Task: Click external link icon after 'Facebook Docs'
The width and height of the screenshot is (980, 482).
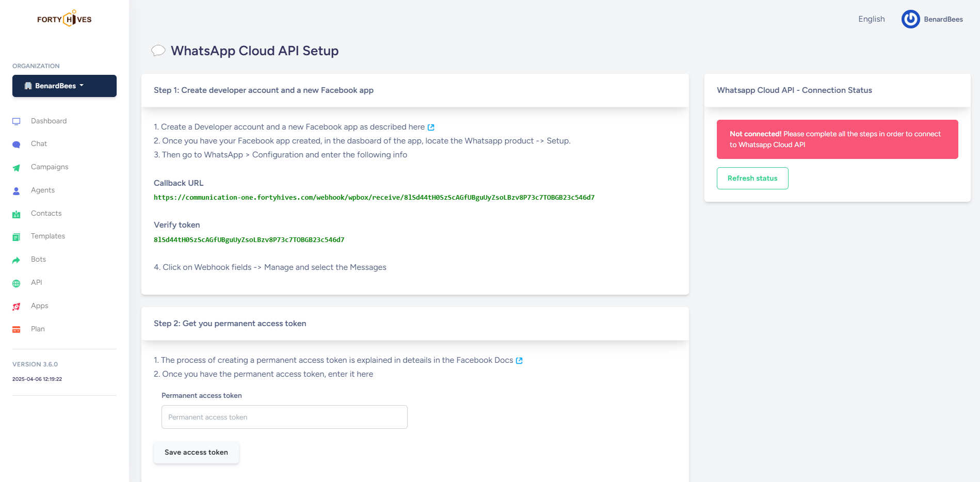Action: (519, 361)
